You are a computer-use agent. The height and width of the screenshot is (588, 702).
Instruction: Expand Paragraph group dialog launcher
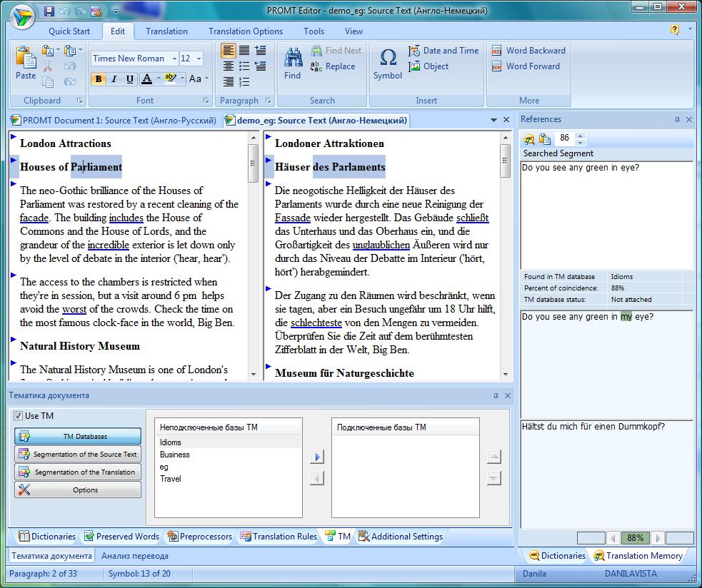click(x=268, y=101)
